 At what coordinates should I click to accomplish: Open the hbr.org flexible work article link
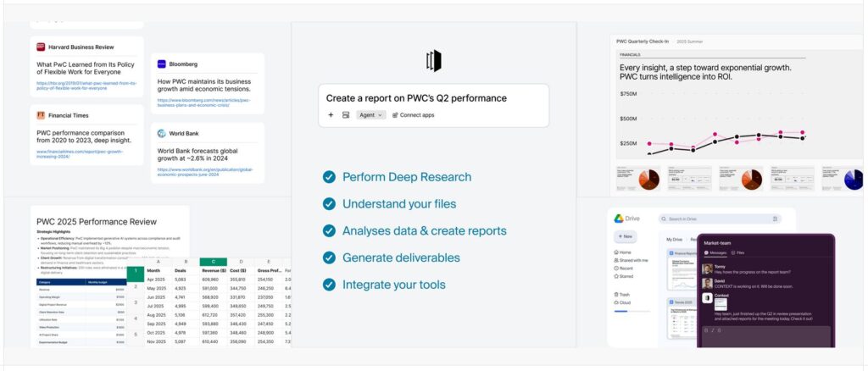(x=86, y=86)
